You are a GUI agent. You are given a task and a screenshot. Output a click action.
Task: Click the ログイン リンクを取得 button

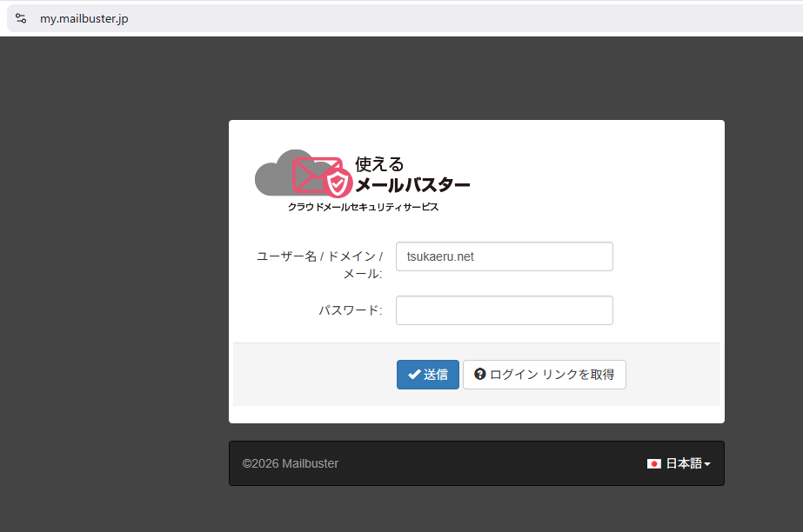point(544,375)
